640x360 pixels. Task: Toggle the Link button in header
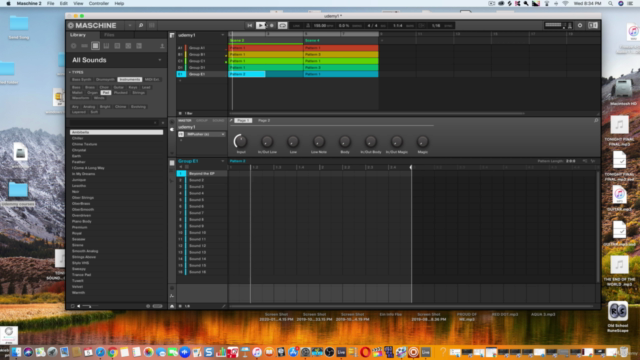tap(296, 25)
